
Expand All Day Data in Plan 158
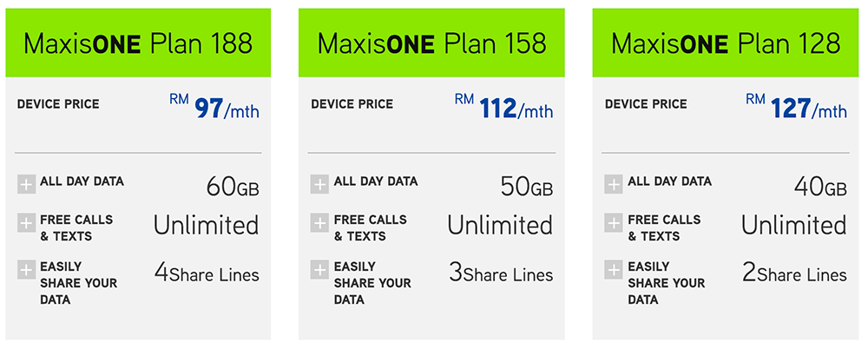pyautogui.click(x=320, y=184)
